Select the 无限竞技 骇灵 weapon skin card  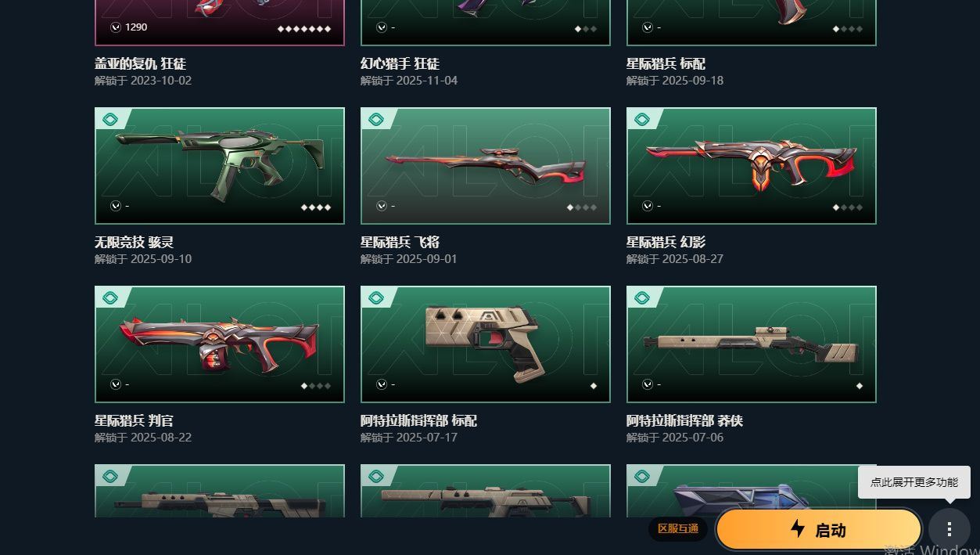tap(220, 166)
